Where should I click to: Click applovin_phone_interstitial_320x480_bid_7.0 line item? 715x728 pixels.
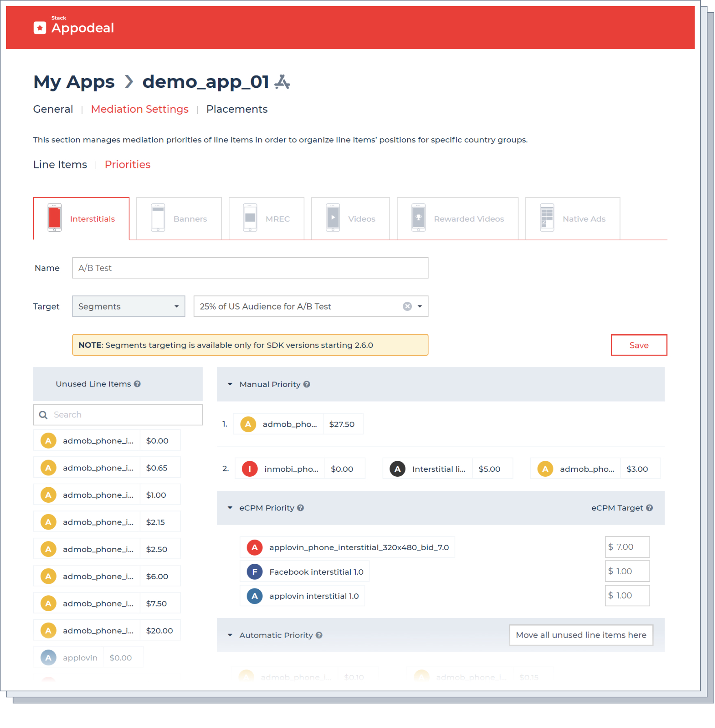pos(347,547)
